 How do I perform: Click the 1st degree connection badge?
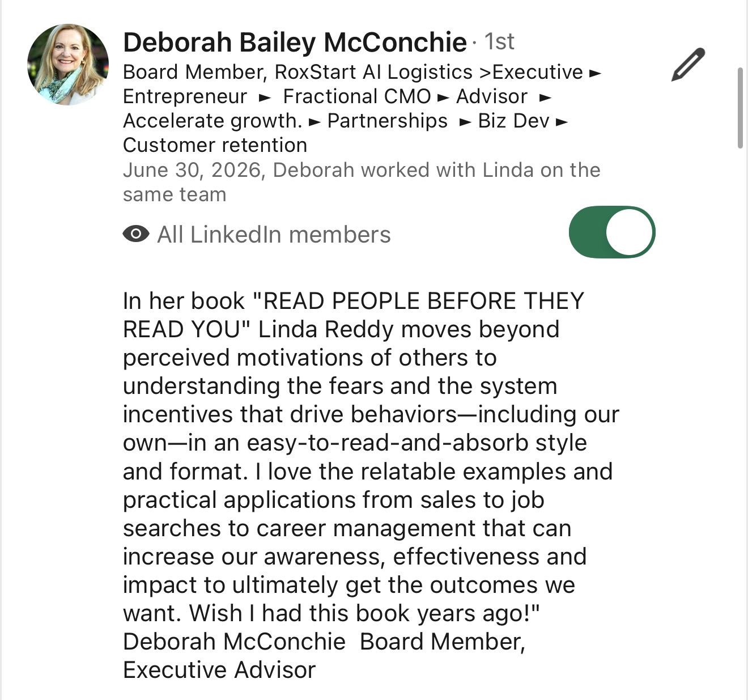pyautogui.click(x=499, y=41)
